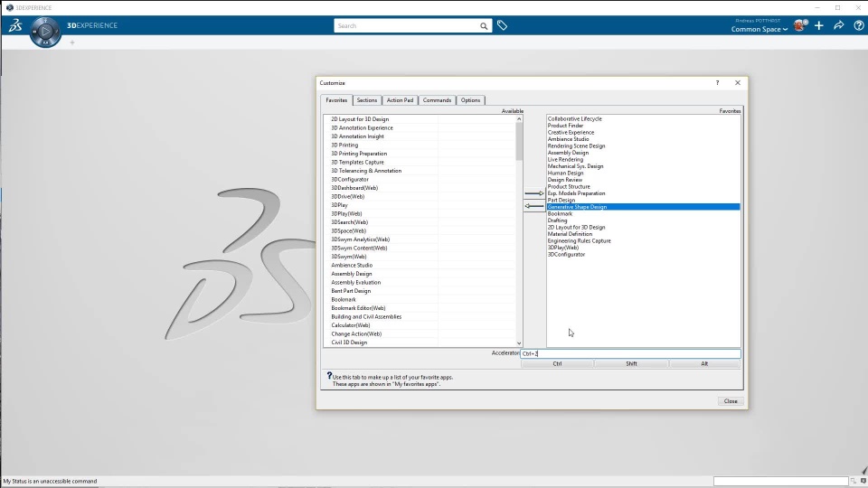Select 3DSearch(Web) in Available list
The width and height of the screenshot is (868, 488).
pyautogui.click(x=349, y=222)
